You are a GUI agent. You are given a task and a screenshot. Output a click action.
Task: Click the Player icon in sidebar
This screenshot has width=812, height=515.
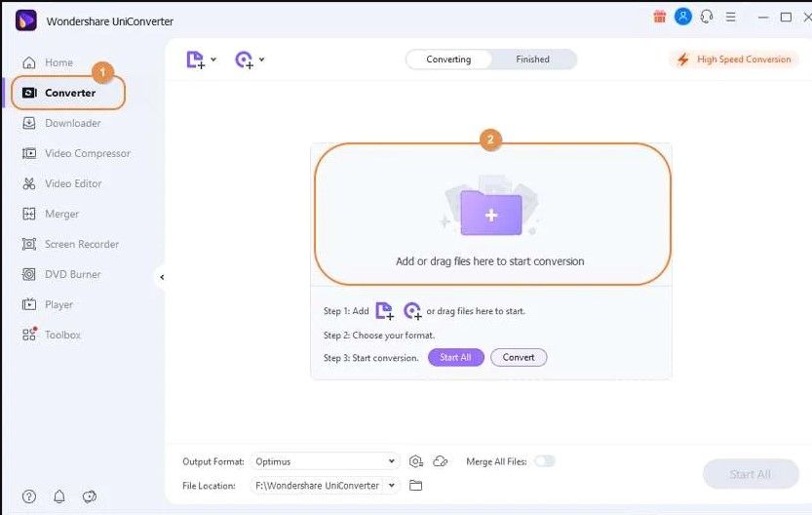click(x=29, y=304)
